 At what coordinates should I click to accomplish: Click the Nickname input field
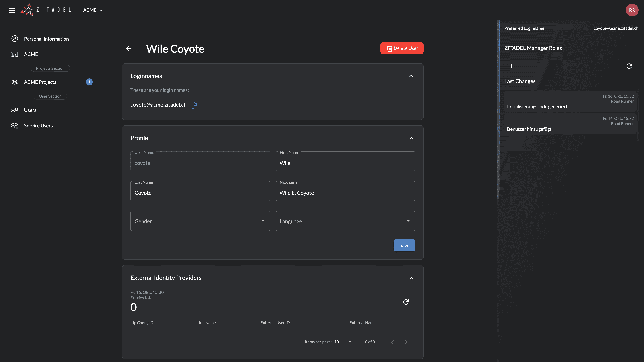345,193
